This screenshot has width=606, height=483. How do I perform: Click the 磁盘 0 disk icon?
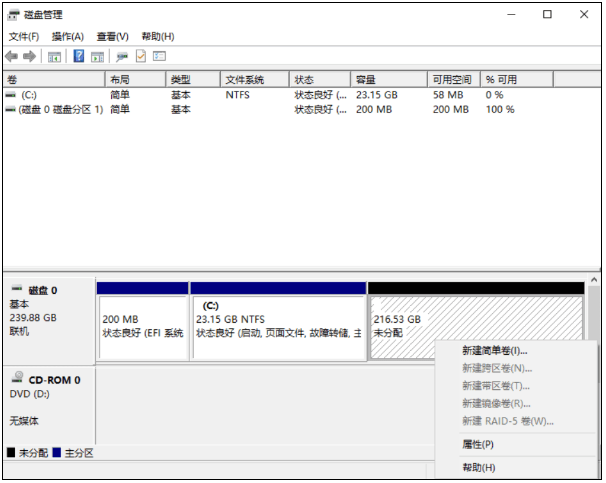(17, 289)
